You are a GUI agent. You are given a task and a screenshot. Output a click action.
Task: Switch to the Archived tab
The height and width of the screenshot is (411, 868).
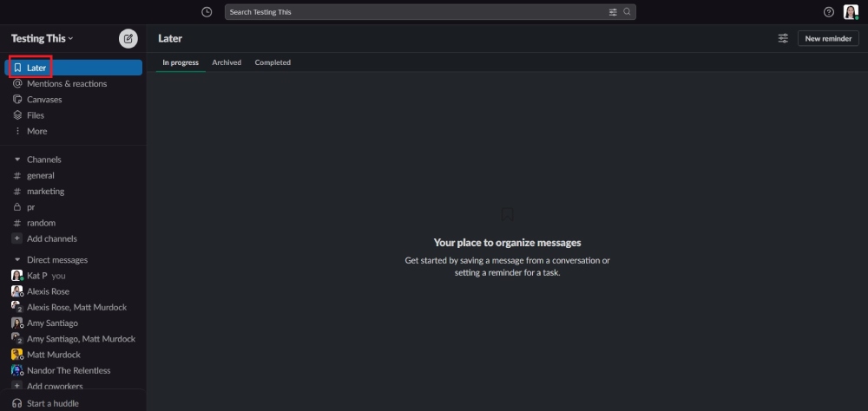click(227, 62)
